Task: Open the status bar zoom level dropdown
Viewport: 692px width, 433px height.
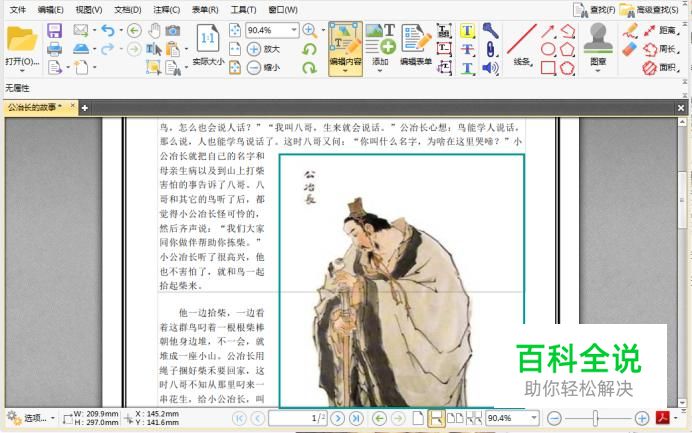Action: click(x=534, y=418)
